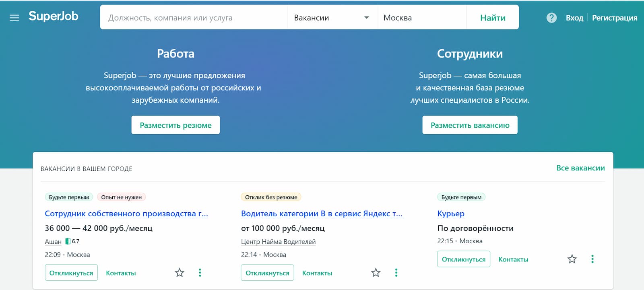Open more options for the Ашан vacancy
Viewport: 644px width, 290px height.
coord(200,273)
